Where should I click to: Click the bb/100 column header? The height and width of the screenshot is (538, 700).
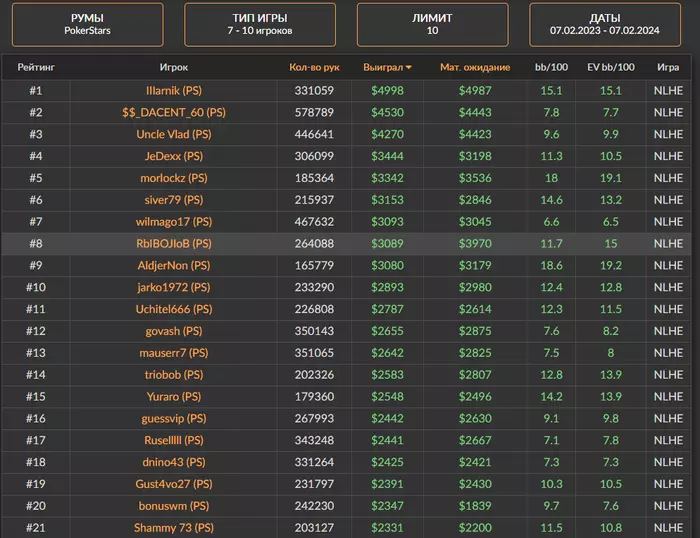(x=551, y=67)
